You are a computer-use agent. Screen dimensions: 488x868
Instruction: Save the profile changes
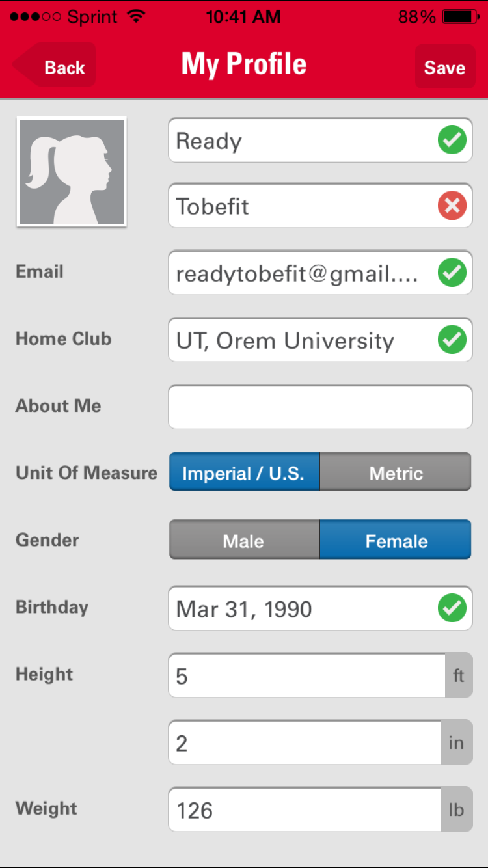[x=444, y=67]
